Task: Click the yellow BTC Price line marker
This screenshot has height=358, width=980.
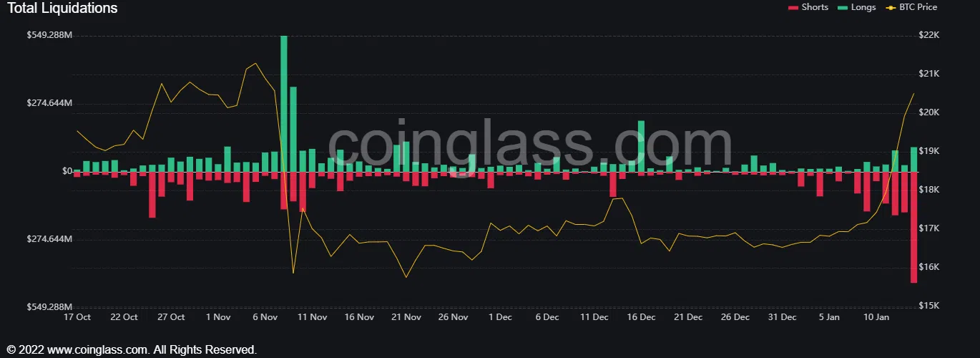Action: (x=889, y=7)
